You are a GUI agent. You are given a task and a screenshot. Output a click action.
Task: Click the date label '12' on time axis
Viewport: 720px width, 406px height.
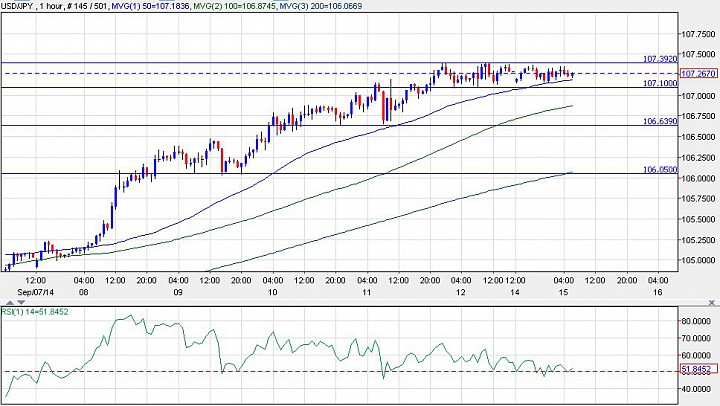point(461,292)
